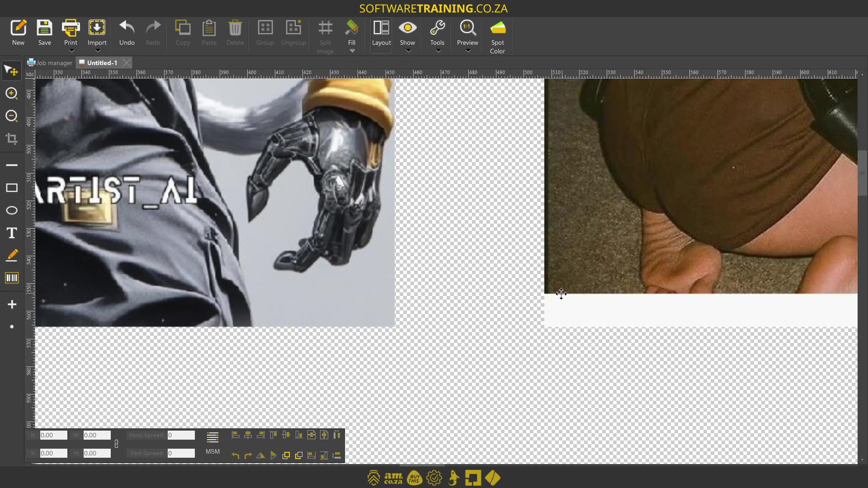The image size is (868, 488).
Task: Rotate selection clockwise
Action: coord(248,455)
